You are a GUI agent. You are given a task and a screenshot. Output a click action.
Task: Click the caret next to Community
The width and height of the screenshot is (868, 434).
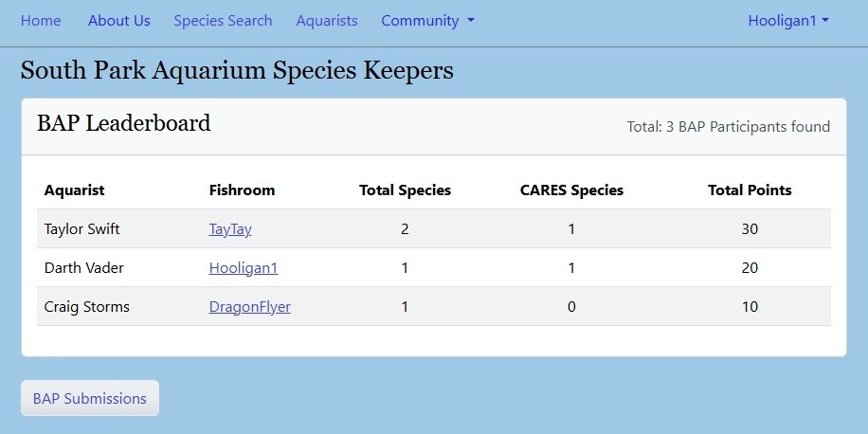(x=471, y=21)
